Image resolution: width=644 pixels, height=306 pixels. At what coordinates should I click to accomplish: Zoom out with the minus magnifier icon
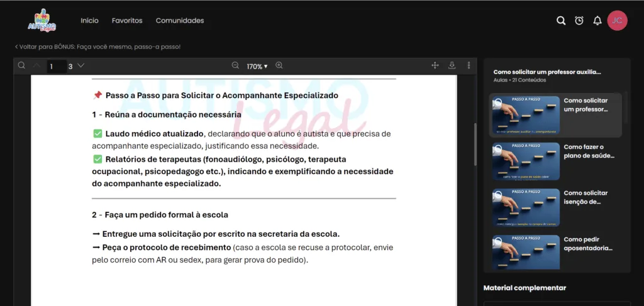(x=235, y=65)
